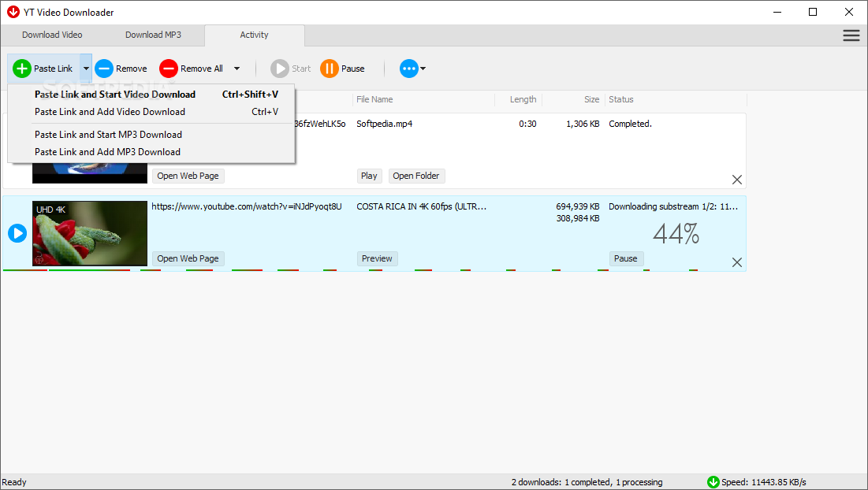Viewport: 868px width, 490px height.
Task: Click the 308,984 KB downloaded value
Action: pos(578,218)
